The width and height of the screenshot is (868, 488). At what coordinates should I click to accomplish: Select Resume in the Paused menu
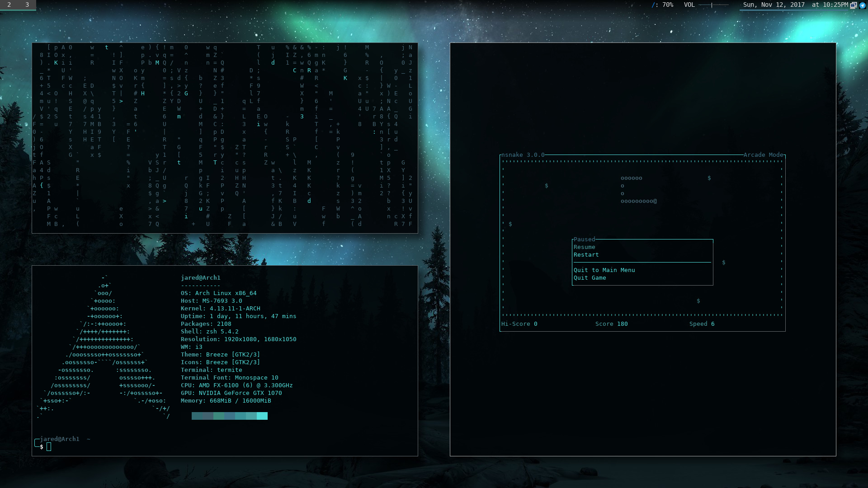(584, 247)
